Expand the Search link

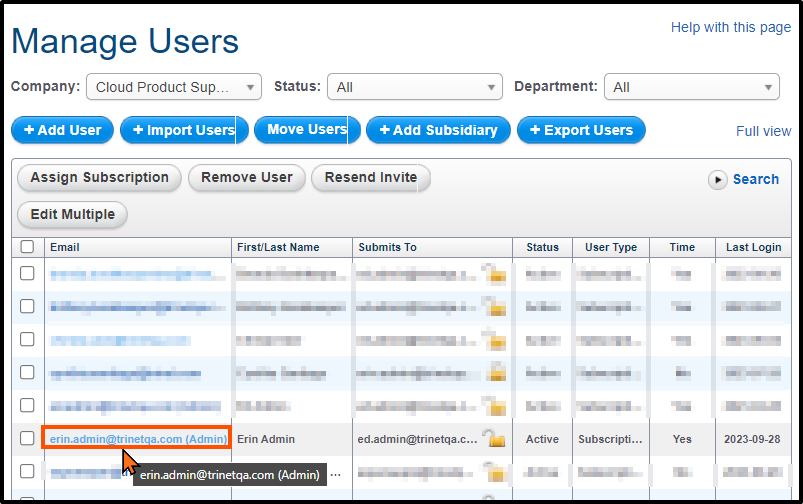coord(756,179)
